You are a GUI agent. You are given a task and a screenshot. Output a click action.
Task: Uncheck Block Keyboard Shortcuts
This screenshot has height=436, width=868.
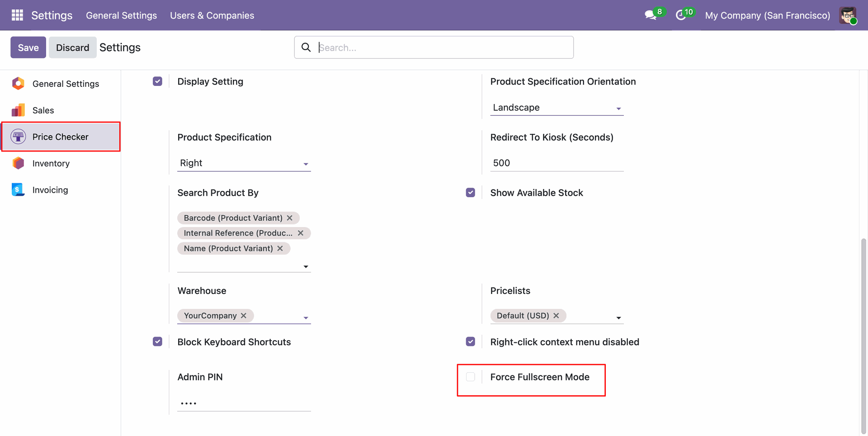(x=157, y=341)
